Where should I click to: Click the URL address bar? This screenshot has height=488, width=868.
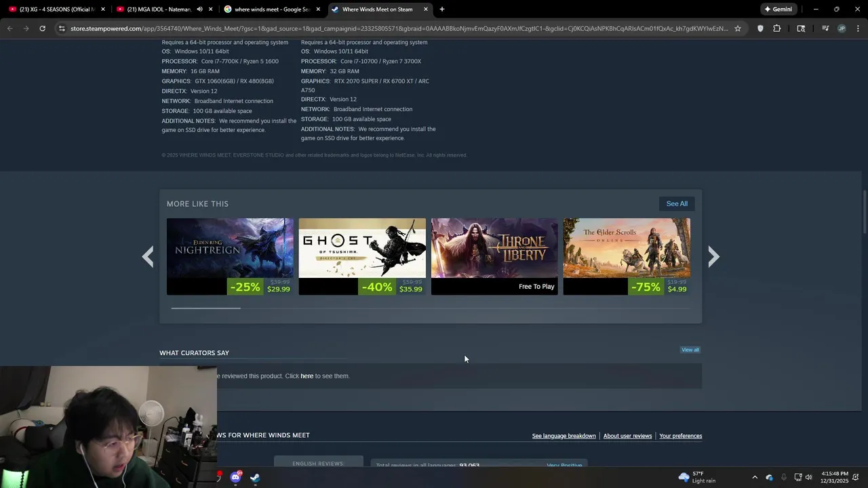tap(399, 28)
